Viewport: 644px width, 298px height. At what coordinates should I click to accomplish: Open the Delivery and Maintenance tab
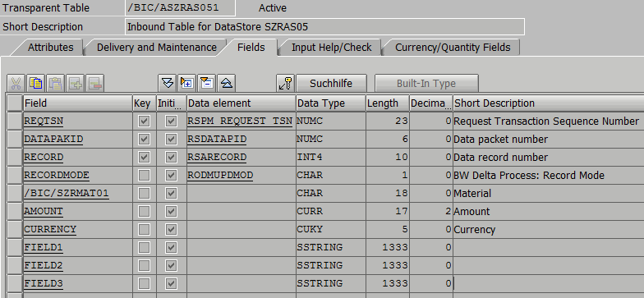coord(156,48)
